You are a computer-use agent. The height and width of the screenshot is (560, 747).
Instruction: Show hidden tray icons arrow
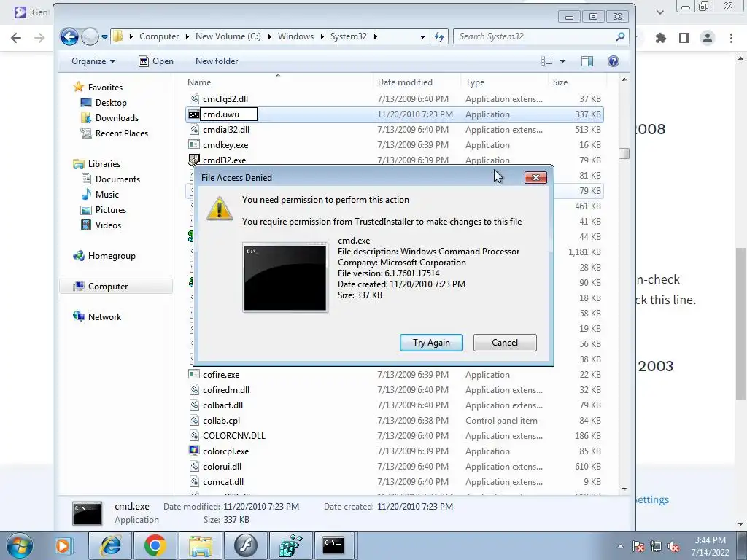[x=620, y=546]
